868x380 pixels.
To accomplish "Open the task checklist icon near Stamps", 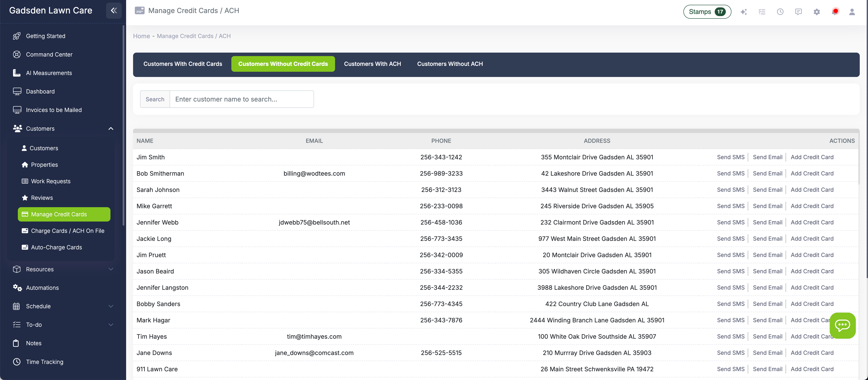I will 762,12.
